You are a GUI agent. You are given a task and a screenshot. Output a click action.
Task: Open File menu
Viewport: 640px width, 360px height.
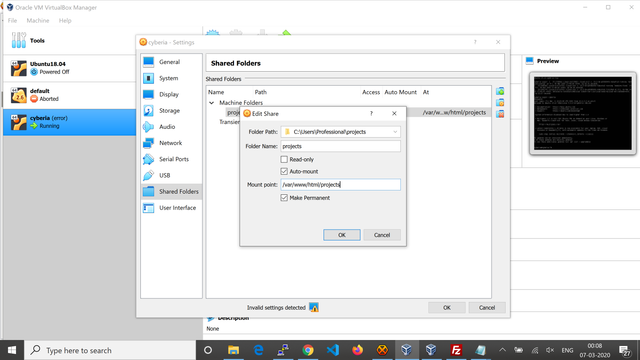pos(12,20)
